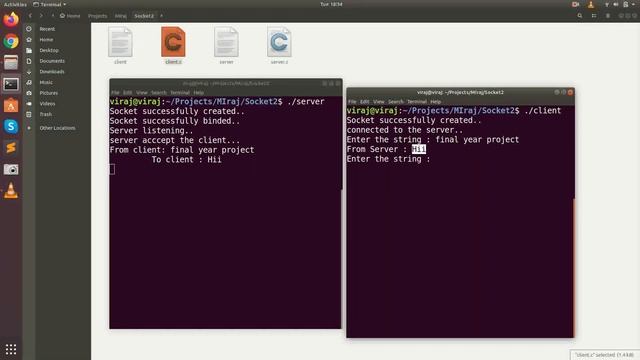Open Documents in Files sidebar
The width and height of the screenshot is (640, 360).
(x=52, y=61)
